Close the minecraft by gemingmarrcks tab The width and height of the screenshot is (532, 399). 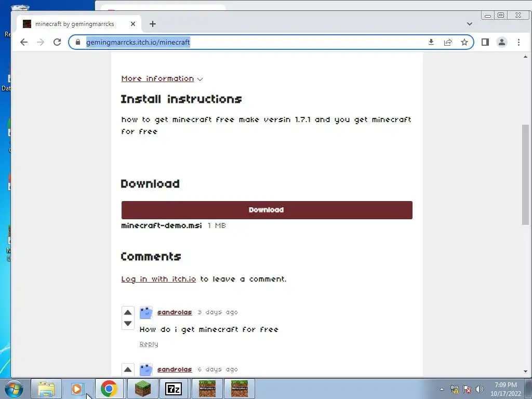[133, 24]
